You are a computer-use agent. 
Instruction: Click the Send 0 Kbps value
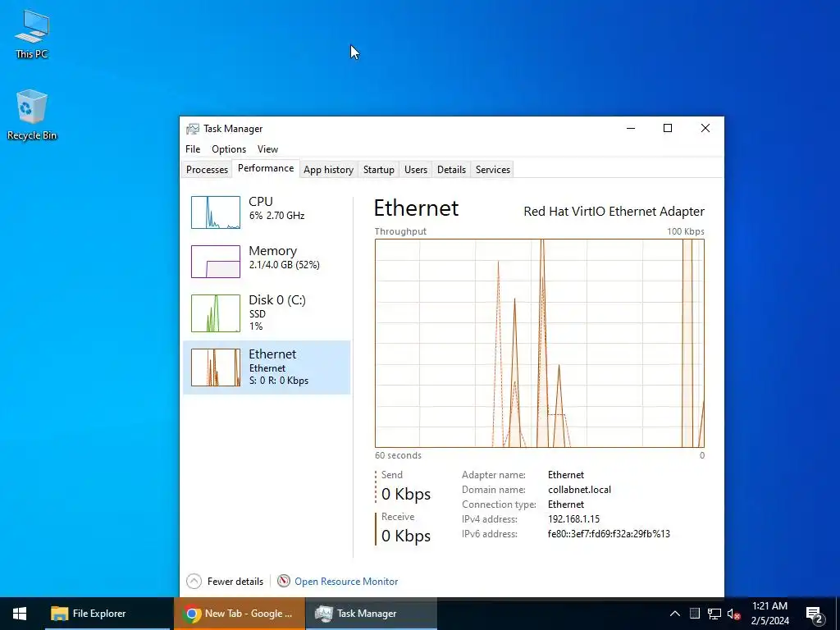pyautogui.click(x=406, y=494)
